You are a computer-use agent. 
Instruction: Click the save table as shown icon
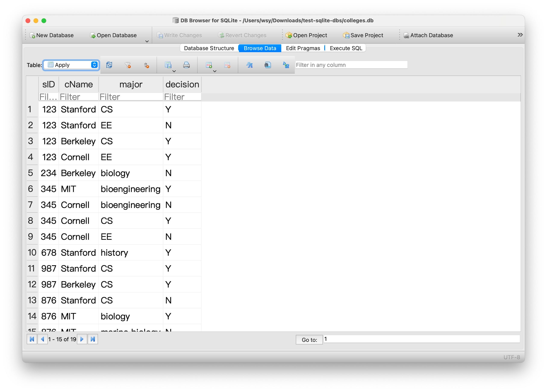click(168, 65)
